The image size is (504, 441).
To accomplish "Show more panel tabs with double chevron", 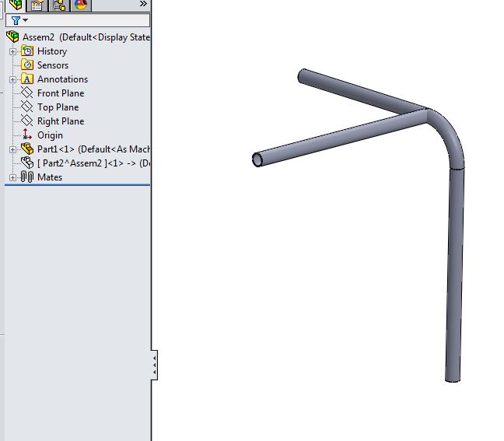I will click(x=142, y=4).
